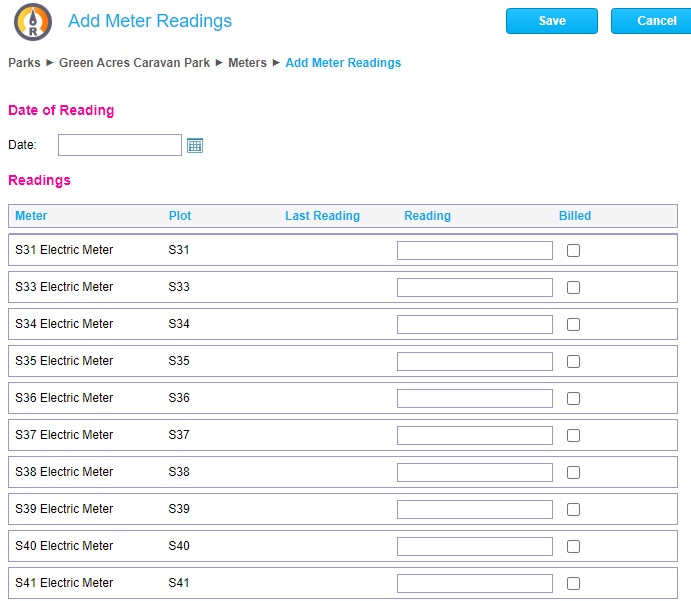Viewport: 691px width, 601px height.
Task: Check Billed box for S34 Electric Meter
Action: [573, 325]
